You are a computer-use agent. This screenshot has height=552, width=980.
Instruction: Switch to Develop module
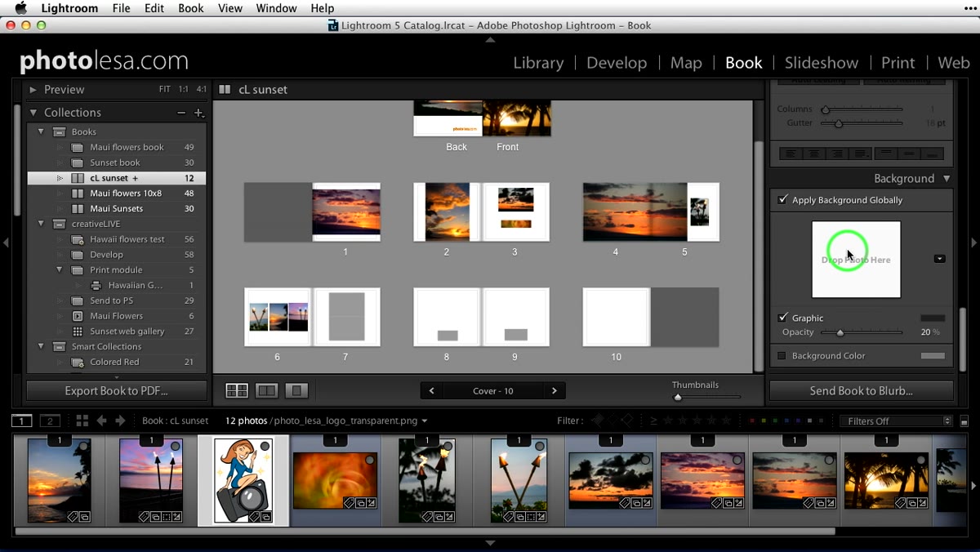click(x=617, y=63)
